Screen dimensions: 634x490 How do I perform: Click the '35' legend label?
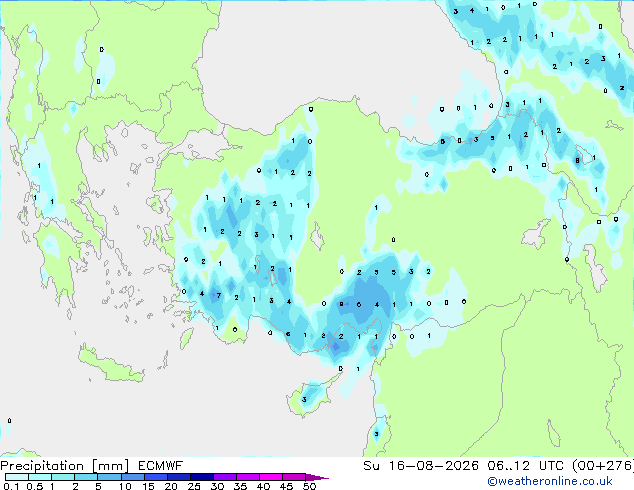[x=240, y=486]
